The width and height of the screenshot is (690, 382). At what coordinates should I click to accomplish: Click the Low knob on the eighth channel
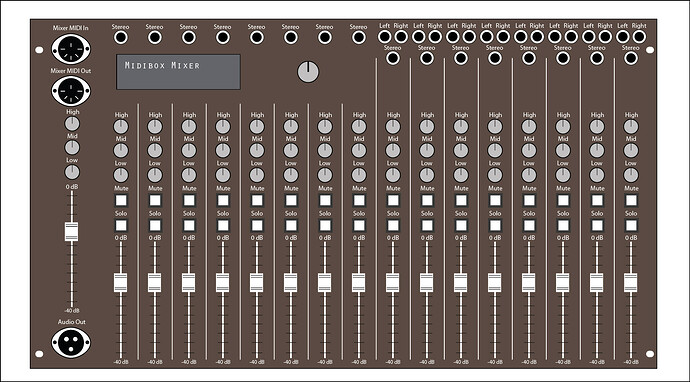pos(359,175)
